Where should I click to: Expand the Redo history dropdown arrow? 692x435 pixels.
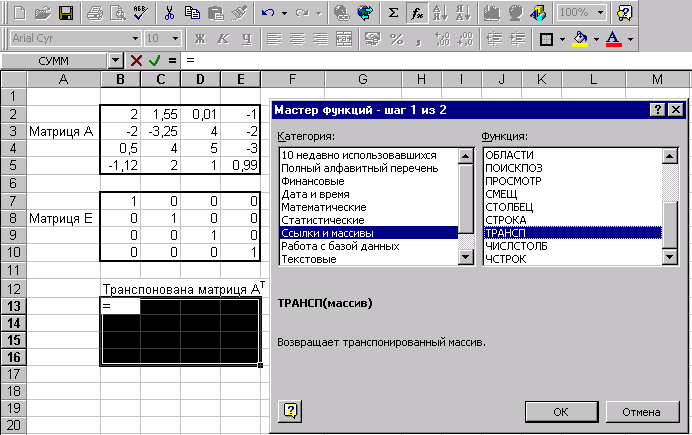click(x=319, y=13)
